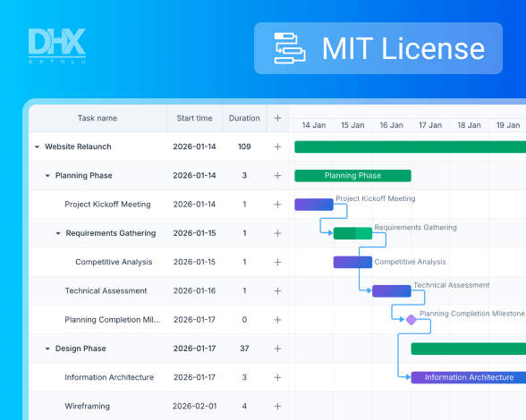Add subtask to Website Relaunch row
Image resolution: width=526 pixels, height=420 pixels.
277,147
